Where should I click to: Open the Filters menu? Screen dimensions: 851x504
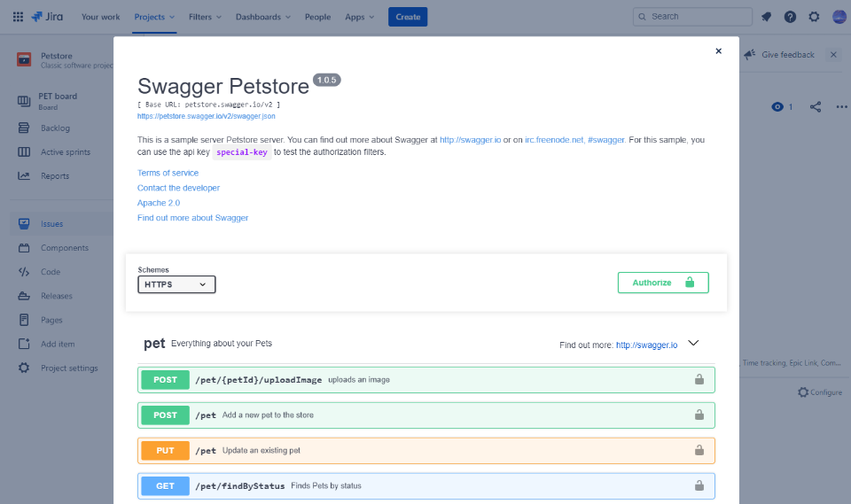(205, 17)
